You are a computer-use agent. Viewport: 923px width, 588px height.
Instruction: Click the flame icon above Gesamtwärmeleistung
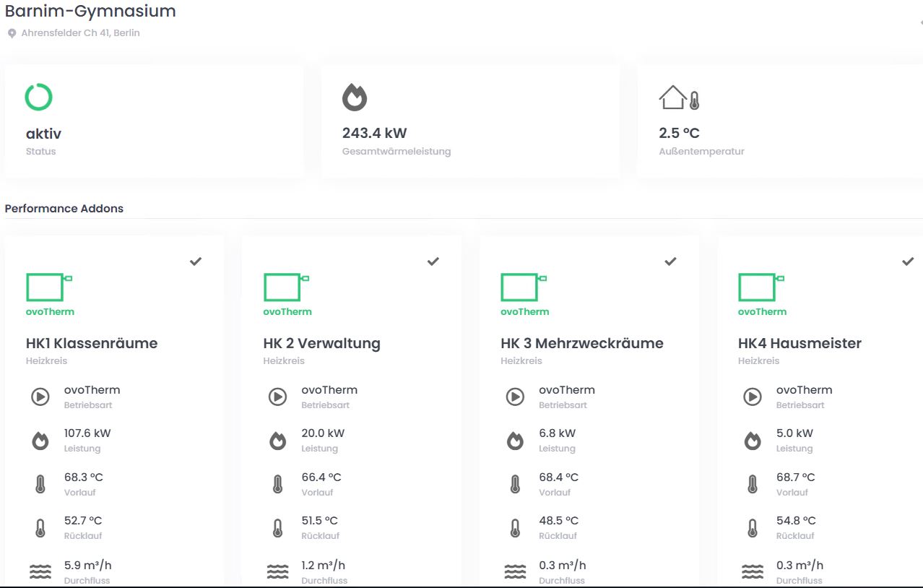[x=355, y=97]
